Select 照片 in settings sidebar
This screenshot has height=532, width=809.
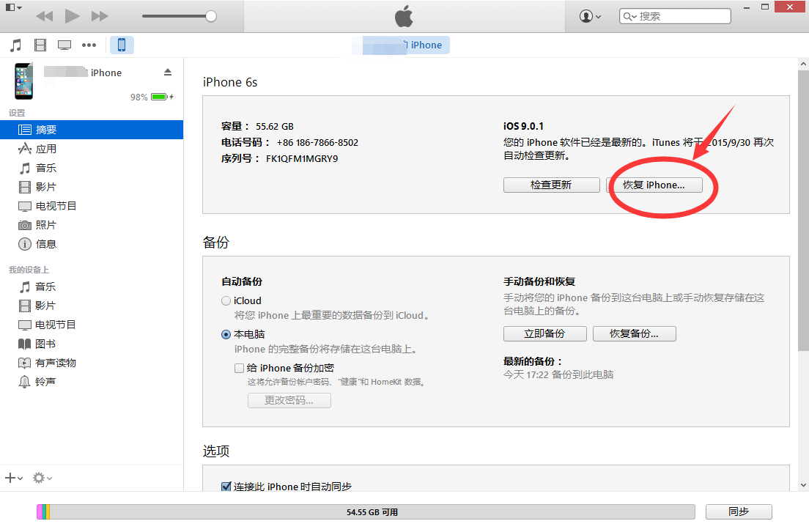(92, 225)
